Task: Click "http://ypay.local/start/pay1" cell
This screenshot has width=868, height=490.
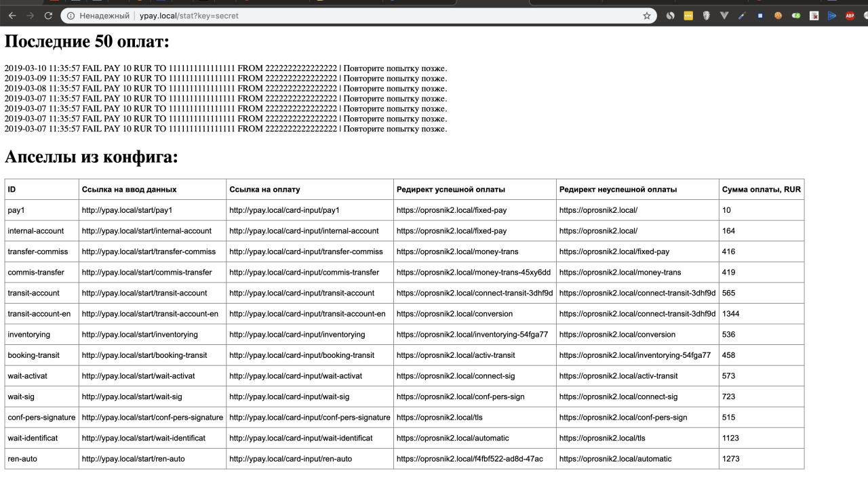Action: click(x=153, y=210)
